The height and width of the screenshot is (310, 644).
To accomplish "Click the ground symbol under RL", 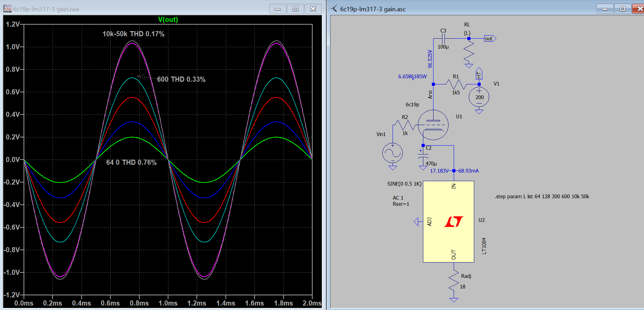I will point(469,65).
